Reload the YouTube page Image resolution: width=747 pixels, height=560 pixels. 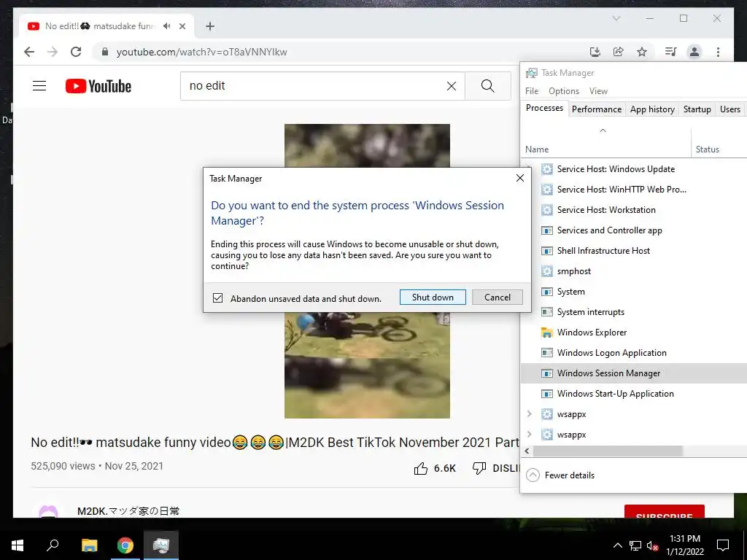point(76,52)
